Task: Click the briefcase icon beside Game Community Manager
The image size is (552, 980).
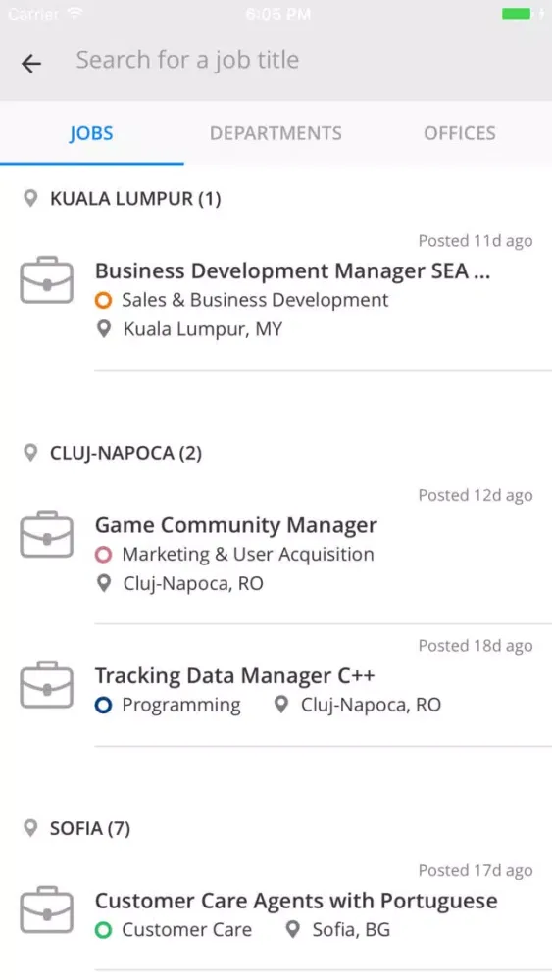Action: 47,534
